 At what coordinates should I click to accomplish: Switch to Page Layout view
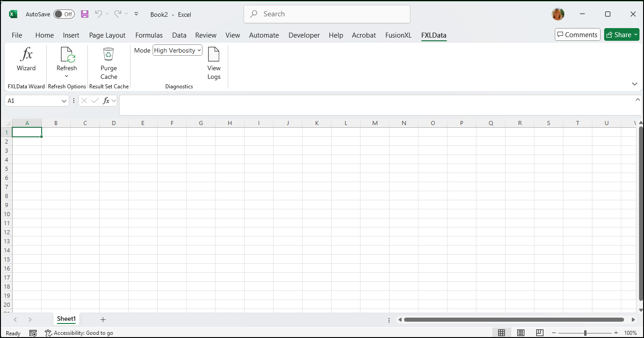pyautogui.click(x=520, y=333)
